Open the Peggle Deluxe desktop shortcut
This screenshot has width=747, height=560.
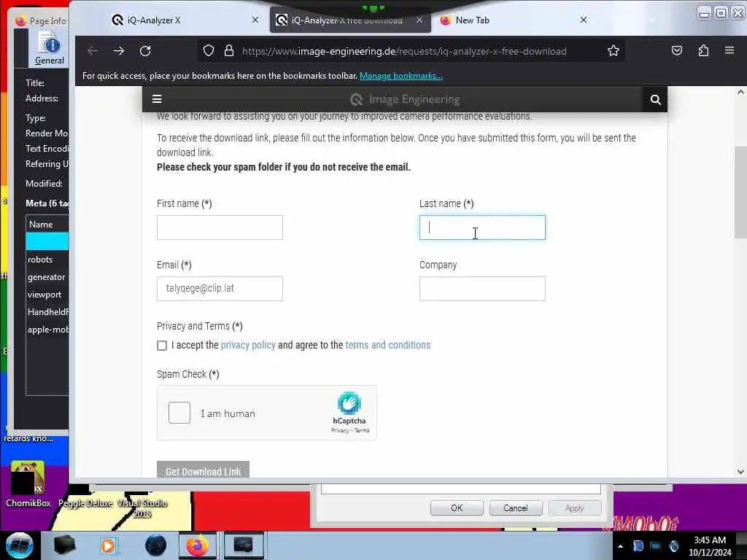click(x=86, y=503)
